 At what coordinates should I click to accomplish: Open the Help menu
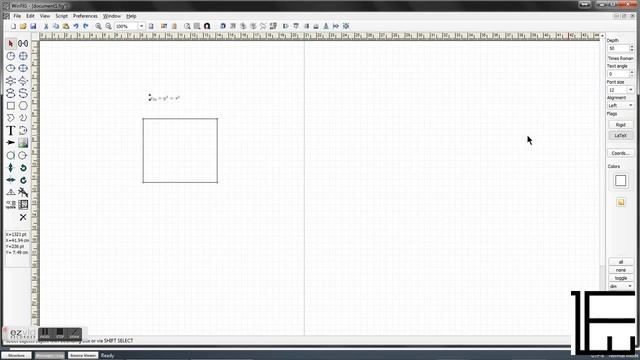click(131, 16)
